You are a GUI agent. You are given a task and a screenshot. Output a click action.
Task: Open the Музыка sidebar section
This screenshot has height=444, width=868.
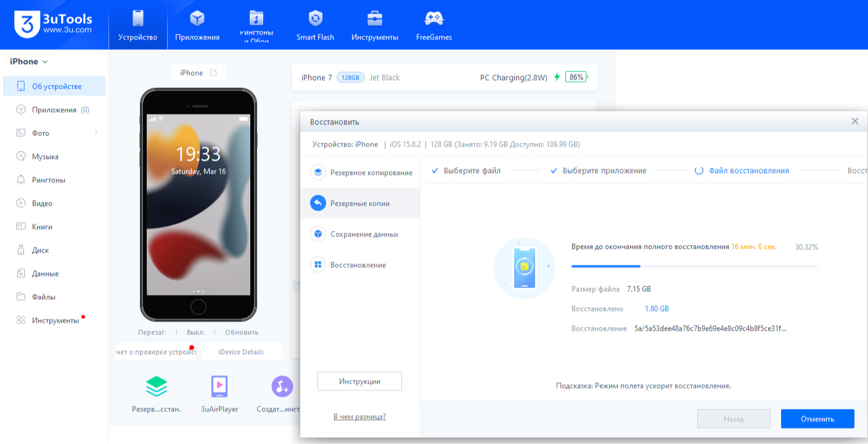(x=54, y=156)
